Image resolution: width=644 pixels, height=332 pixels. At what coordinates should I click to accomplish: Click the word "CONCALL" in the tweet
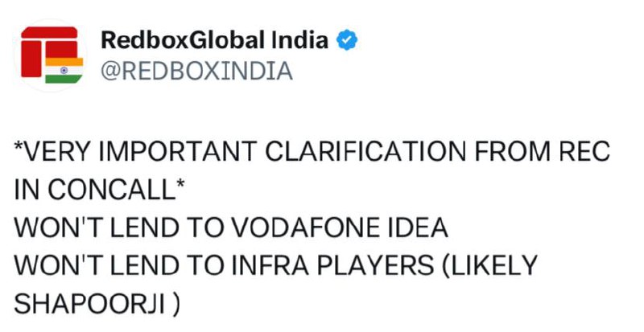[111, 190]
